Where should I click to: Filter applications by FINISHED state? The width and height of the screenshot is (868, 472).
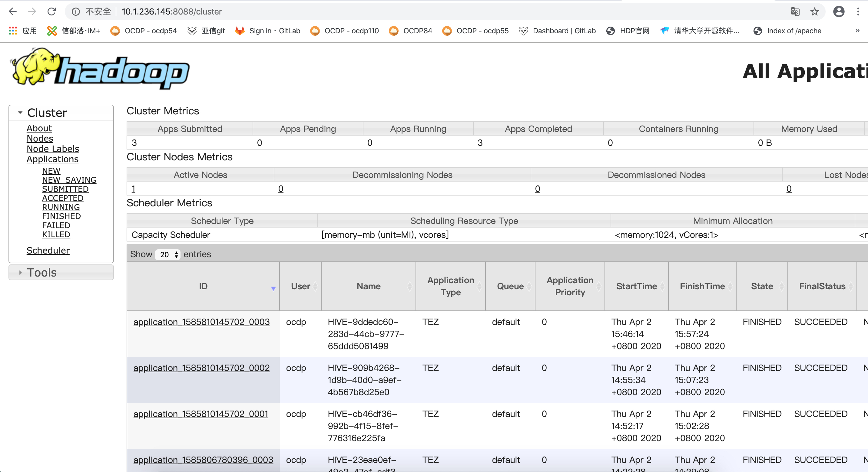click(x=61, y=216)
